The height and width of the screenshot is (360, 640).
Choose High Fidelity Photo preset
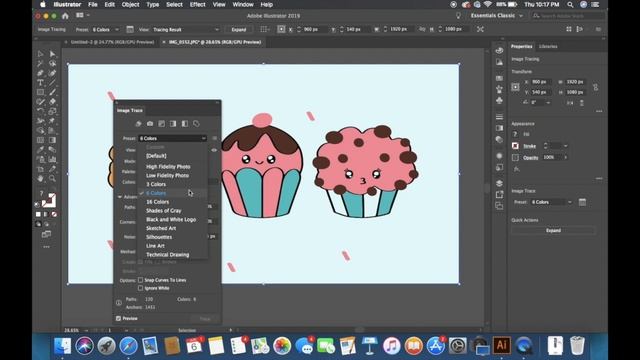coord(168,167)
